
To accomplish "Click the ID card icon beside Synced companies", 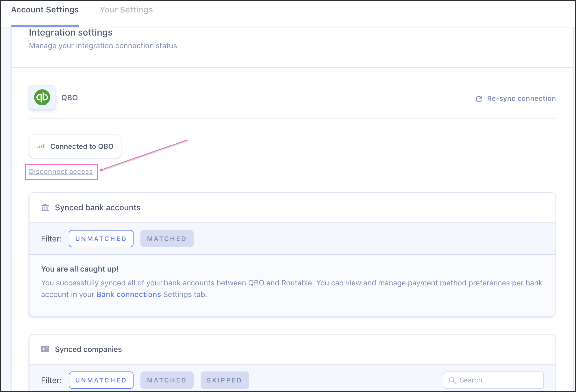I will point(45,349).
